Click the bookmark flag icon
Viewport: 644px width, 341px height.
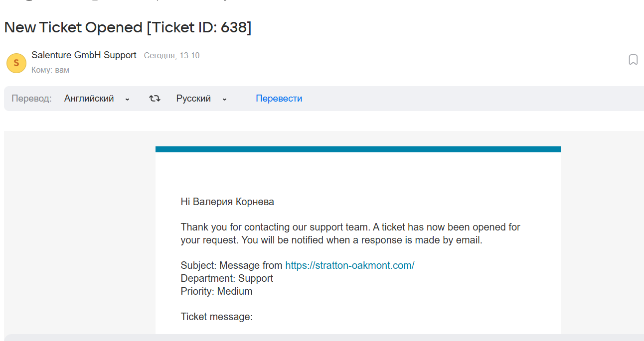633,60
